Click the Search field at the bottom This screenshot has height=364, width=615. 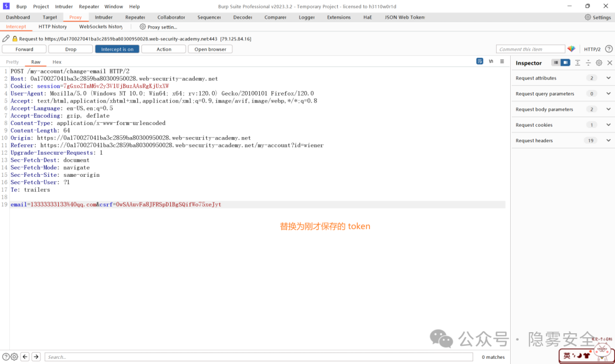click(259, 357)
